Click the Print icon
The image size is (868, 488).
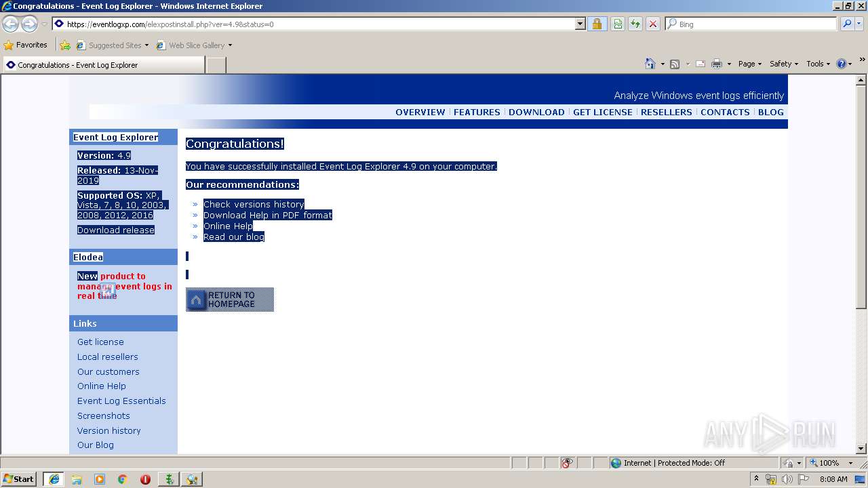(717, 64)
